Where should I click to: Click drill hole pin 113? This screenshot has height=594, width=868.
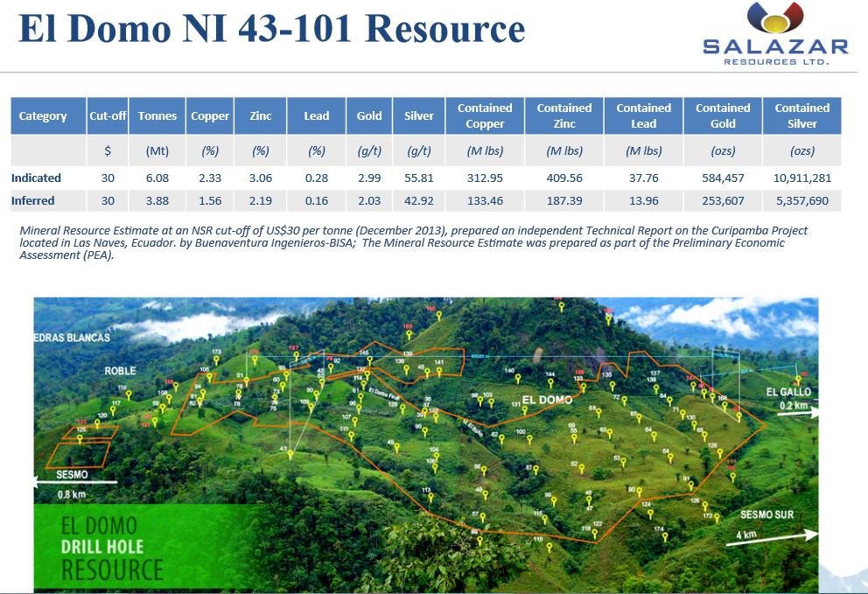pos(430,496)
